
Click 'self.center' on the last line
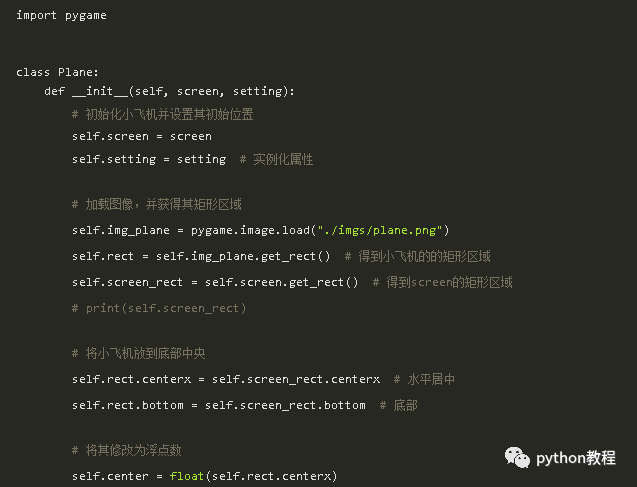pos(110,476)
